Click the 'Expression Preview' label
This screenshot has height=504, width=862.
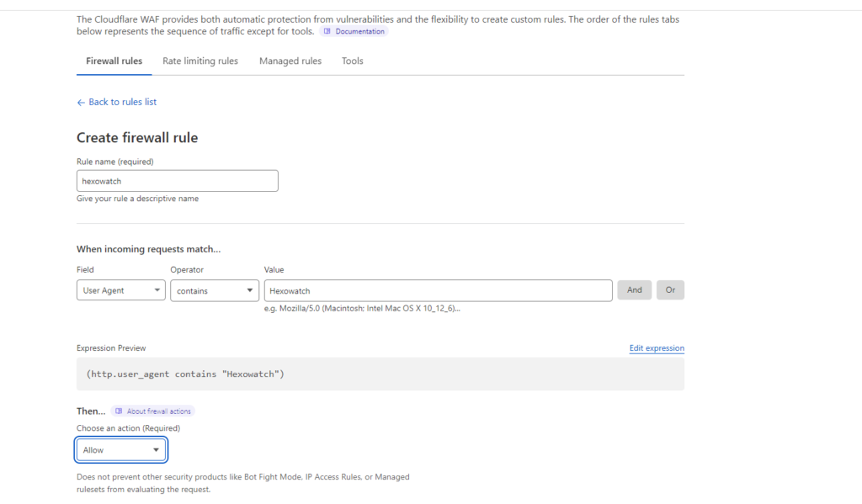[x=111, y=347]
